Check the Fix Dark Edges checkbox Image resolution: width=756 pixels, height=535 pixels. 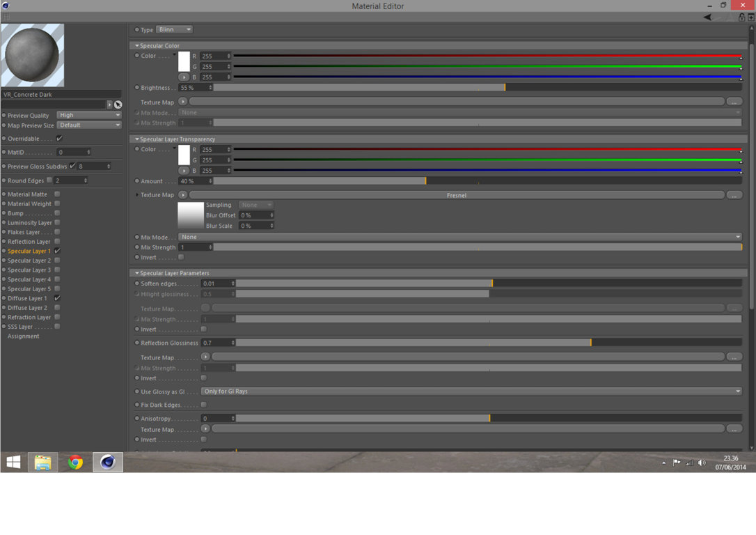pyautogui.click(x=203, y=405)
